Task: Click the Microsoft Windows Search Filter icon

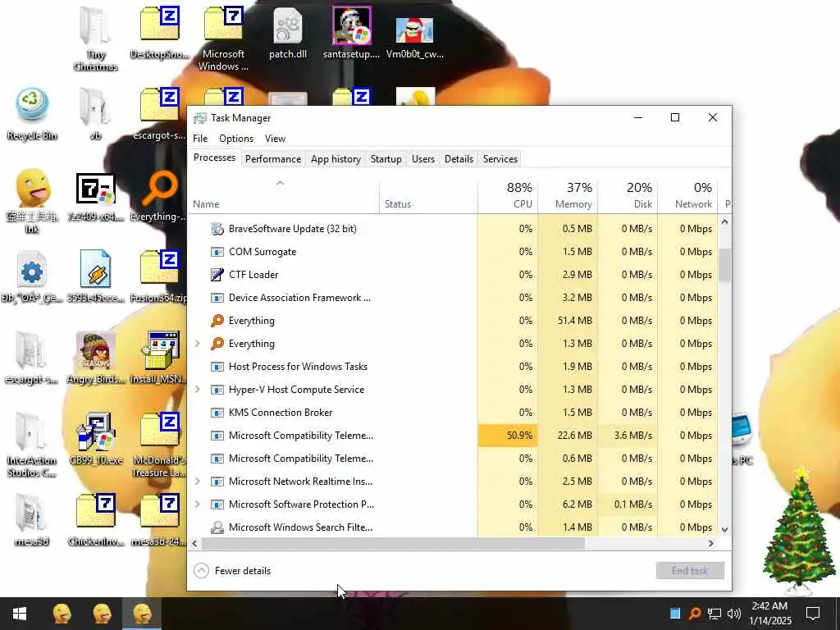Action: (217, 527)
